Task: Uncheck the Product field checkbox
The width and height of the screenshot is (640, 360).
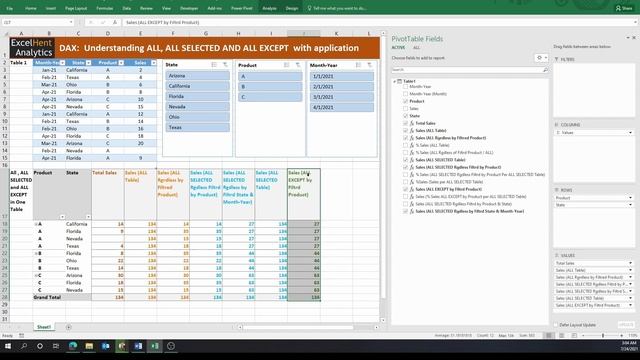Action: [405, 101]
